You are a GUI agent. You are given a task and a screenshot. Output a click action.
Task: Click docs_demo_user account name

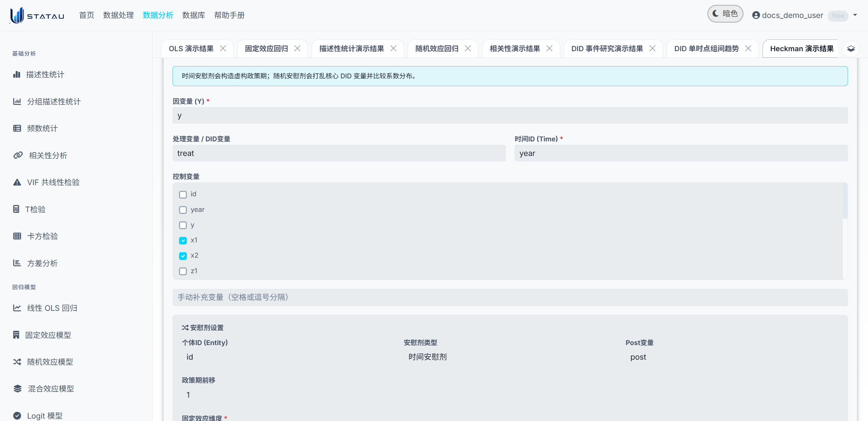click(792, 15)
